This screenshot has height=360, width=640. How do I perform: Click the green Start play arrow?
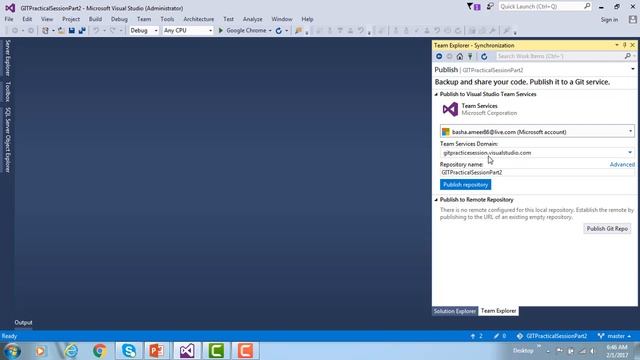pyautogui.click(x=221, y=31)
